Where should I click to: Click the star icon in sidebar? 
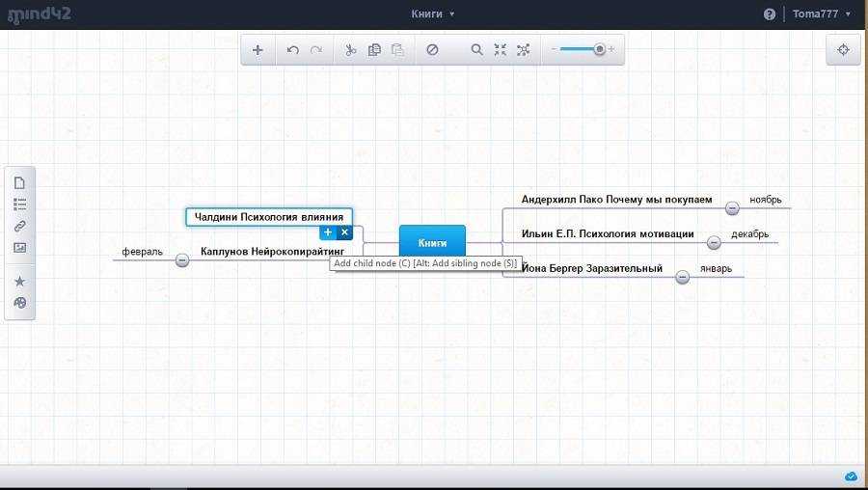[x=19, y=282]
